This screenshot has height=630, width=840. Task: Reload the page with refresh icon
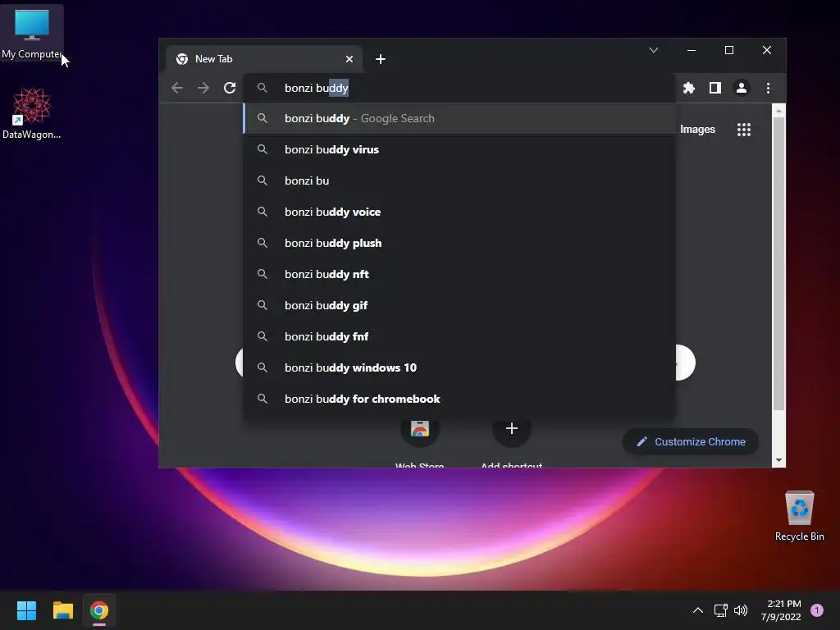230,88
